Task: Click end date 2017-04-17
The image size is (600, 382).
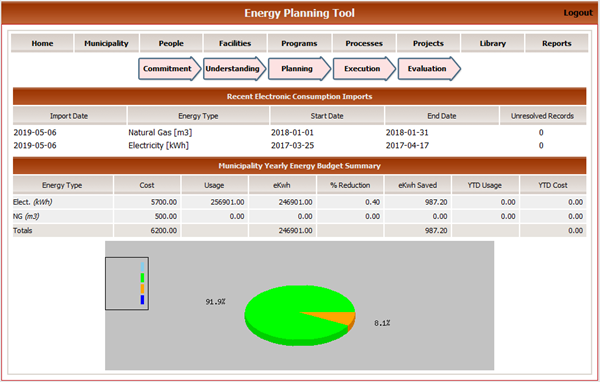Action: point(407,145)
